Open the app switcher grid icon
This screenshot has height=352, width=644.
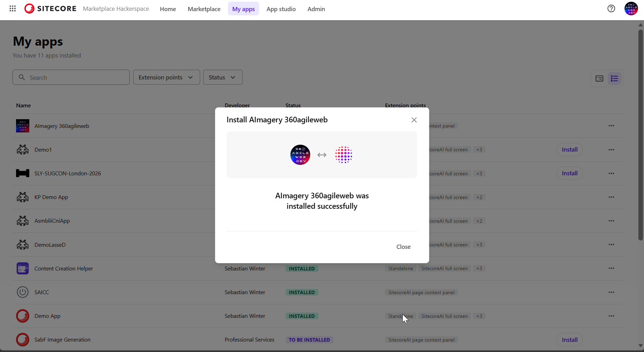[13, 9]
